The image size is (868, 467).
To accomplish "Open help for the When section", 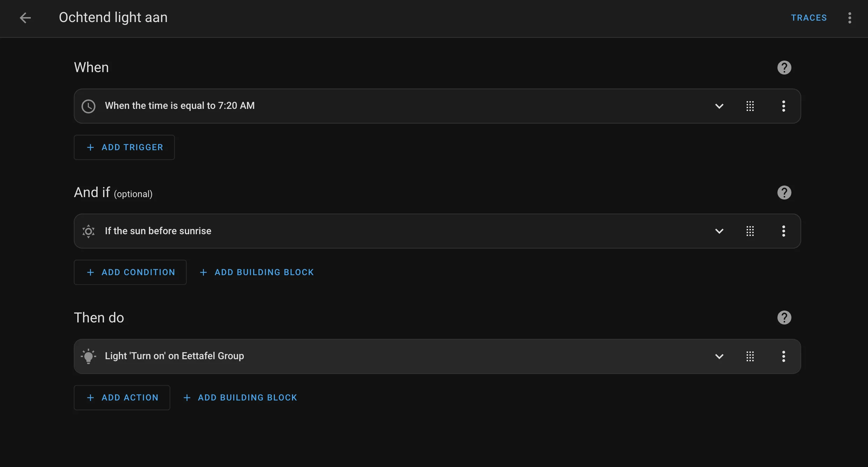I will 784,68.
